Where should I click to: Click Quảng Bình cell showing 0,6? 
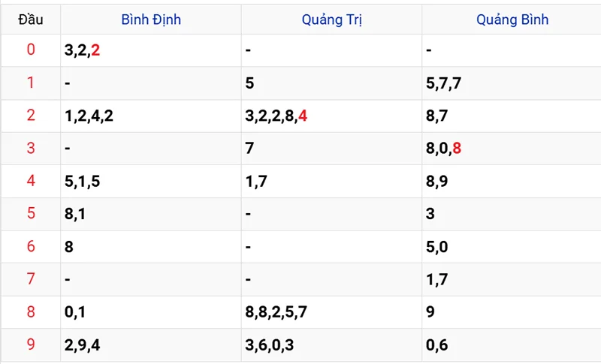512,345
